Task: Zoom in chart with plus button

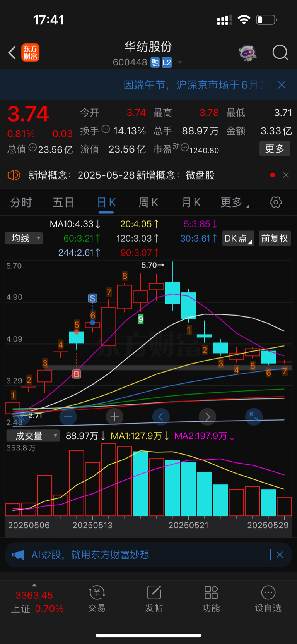Action: 114,417
